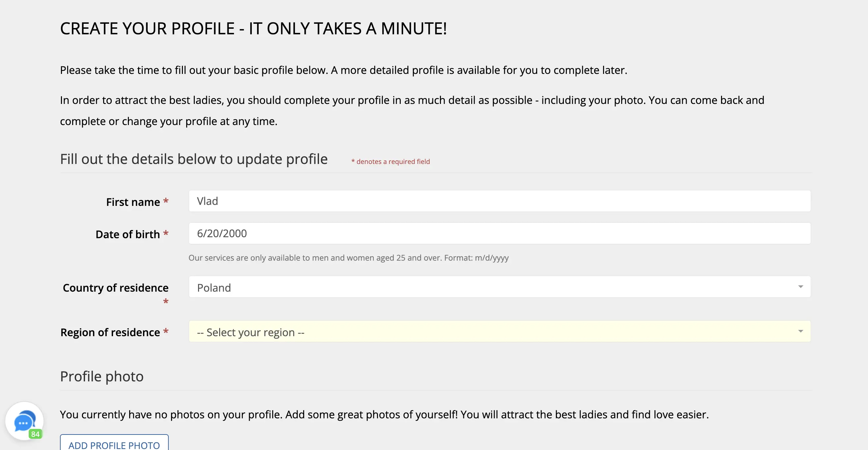Expand the 'Select your region' dropdown
The image size is (868, 450).
click(x=499, y=332)
